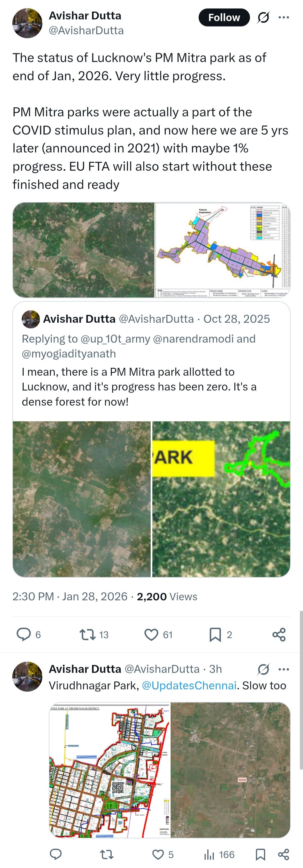Image resolution: width=303 pixels, height=868 pixels.
Task: Bookmark the main post
Action: click(215, 634)
